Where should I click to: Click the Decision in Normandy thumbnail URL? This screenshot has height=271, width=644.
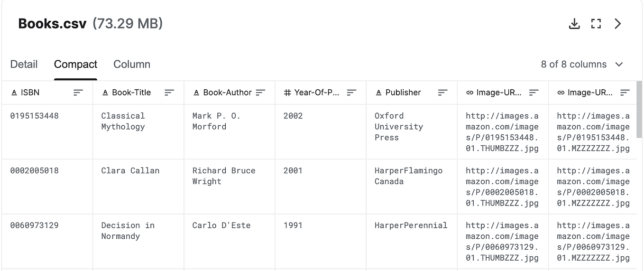point(502,242)
